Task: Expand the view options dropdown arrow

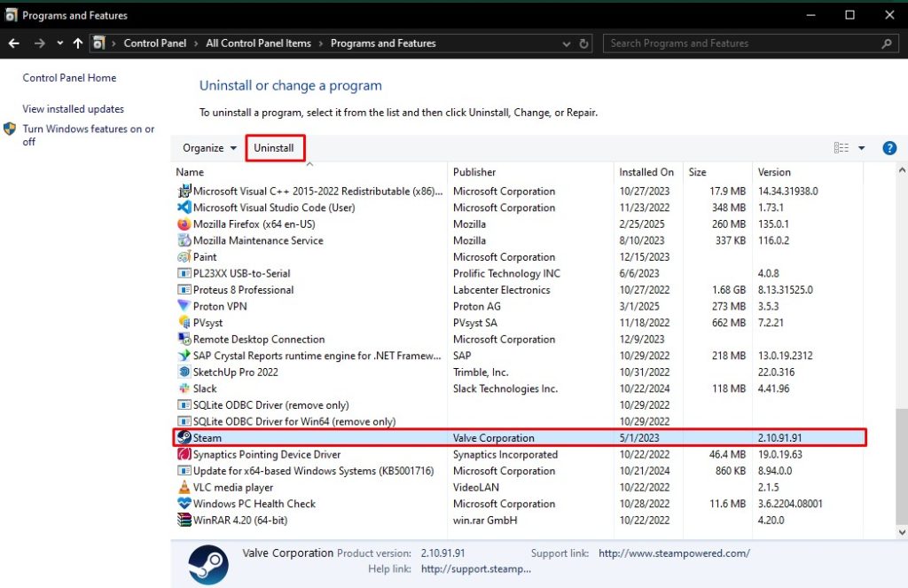Action: 862,148
